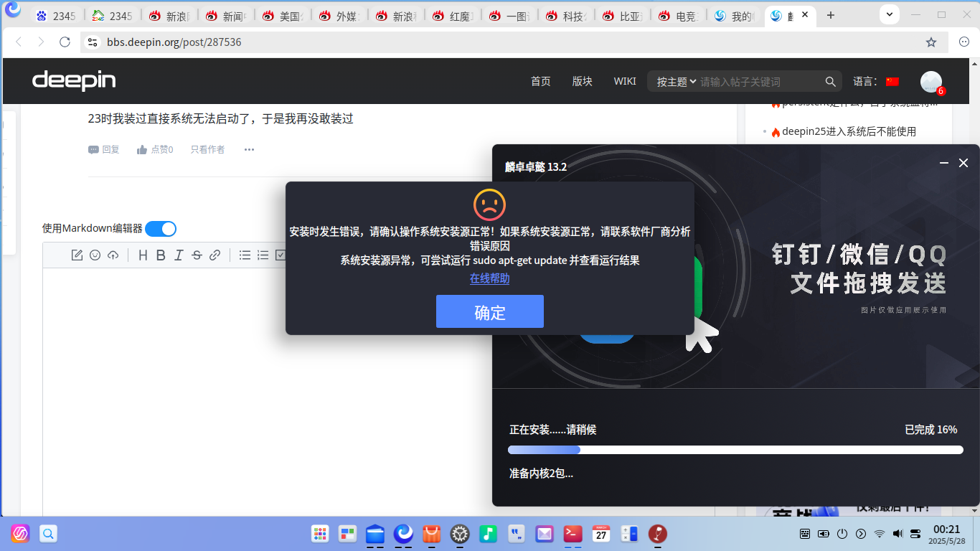Create an unordered bullet list
980x551 pixels.
tap(245, 255)
